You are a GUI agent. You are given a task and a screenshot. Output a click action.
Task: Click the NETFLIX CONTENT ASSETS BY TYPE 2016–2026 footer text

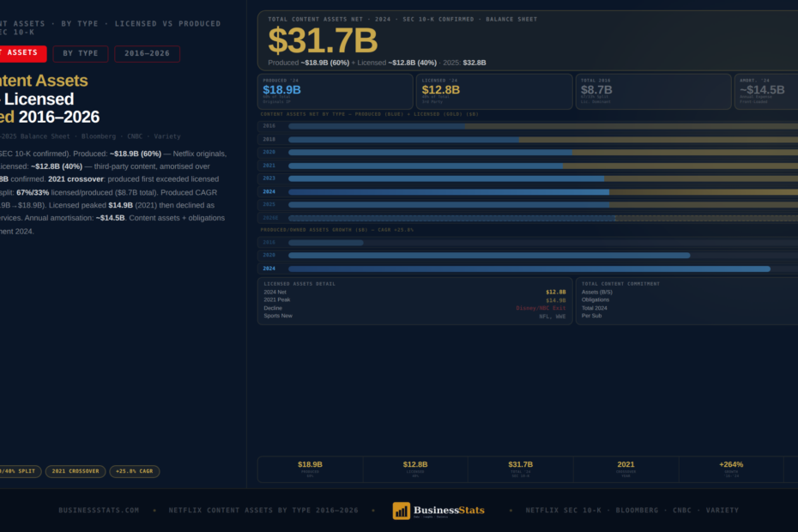click(x=263, y=510)
